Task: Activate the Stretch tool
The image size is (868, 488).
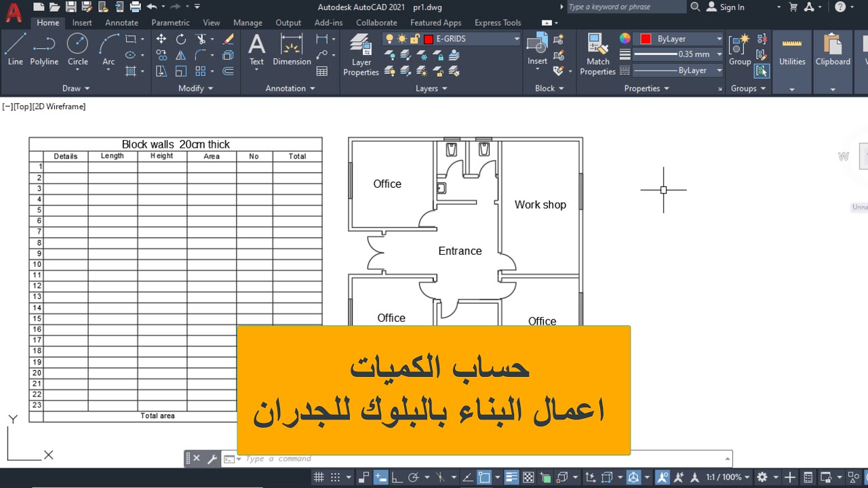Action: tap(161, 71)
